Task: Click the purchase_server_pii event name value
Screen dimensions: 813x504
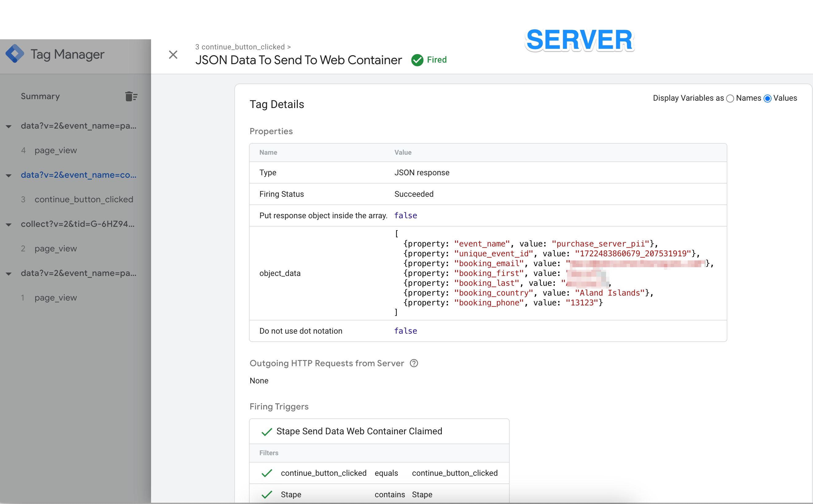Action: (601, 244)
